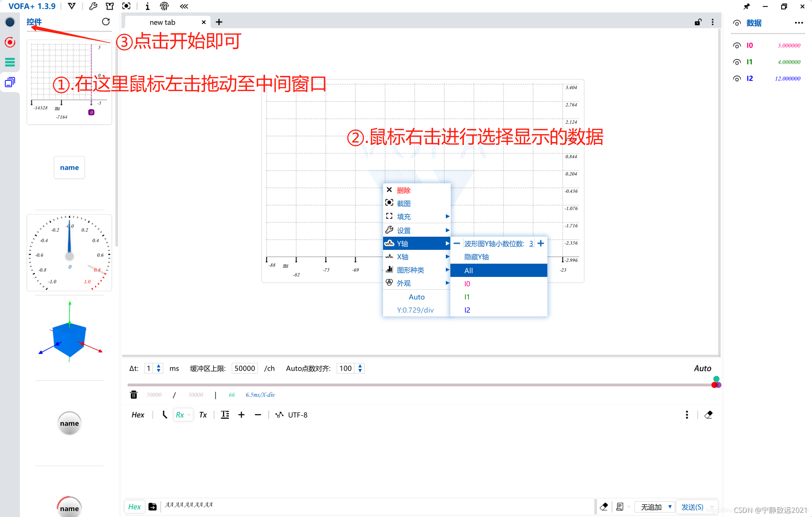Screen dimensions: 812x517
Task: Open the wrench settings icon
Action: (93, 6)
